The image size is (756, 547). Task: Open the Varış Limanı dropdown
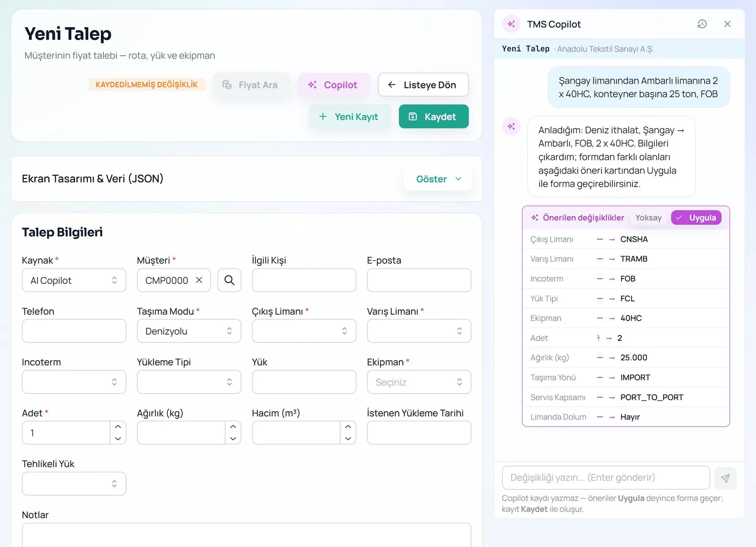(x=419, y=331)
